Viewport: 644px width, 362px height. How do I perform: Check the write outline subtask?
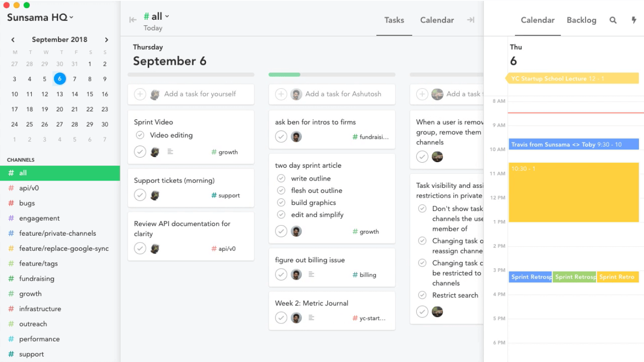click(281, 178)
